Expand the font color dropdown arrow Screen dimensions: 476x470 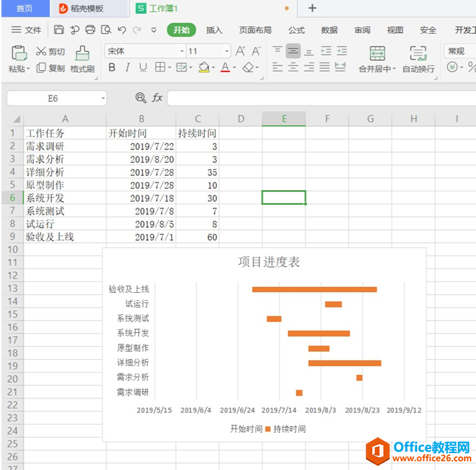[235, 68]
